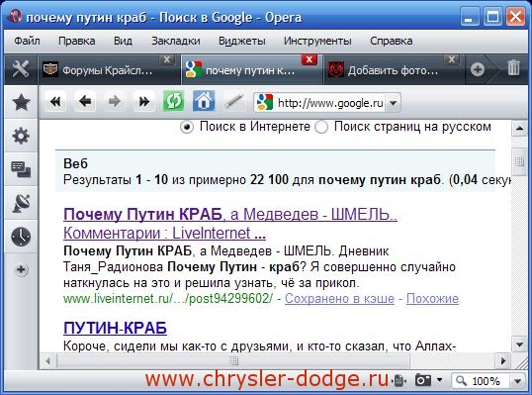Image resolution: width=532 pixels, height=395 pixels.
Task: Open the closed tabs trash
Action: click(513, 67)
